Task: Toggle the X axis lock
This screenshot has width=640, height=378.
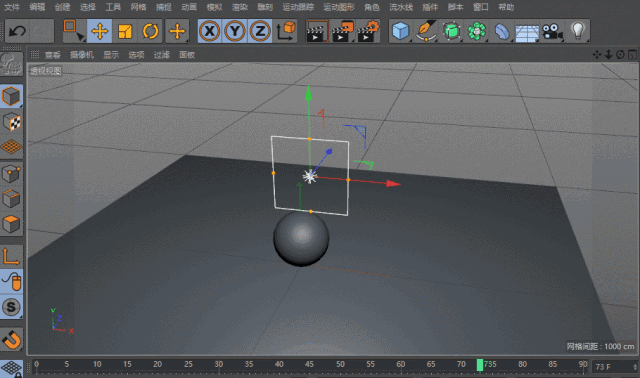Action: click(x=209, y=31)
